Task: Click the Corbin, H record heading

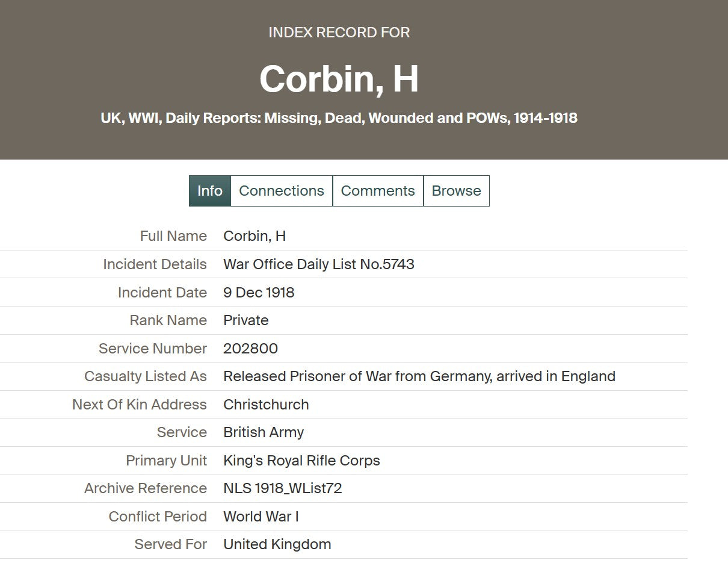Action: click(339, 79)
